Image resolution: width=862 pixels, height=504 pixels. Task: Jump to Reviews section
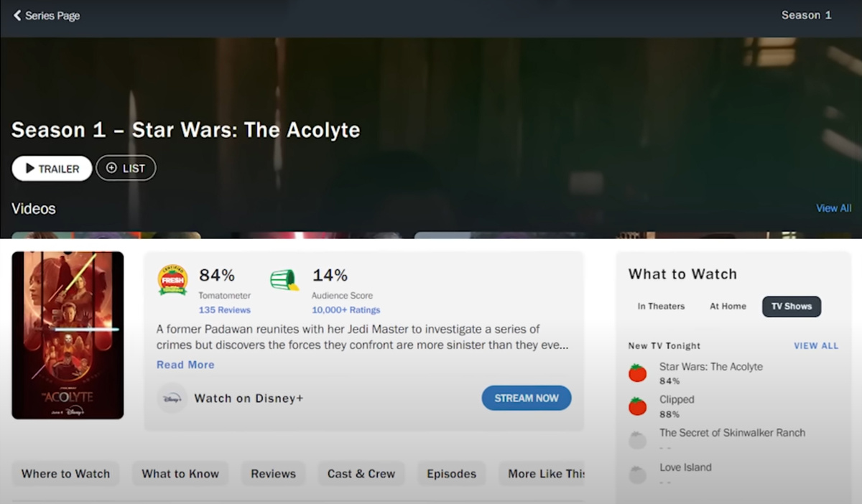point(273,474)
